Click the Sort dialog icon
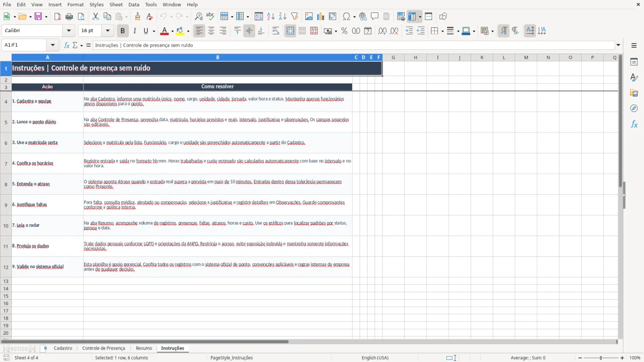644x362 pixels. click(x=259, y=17)
